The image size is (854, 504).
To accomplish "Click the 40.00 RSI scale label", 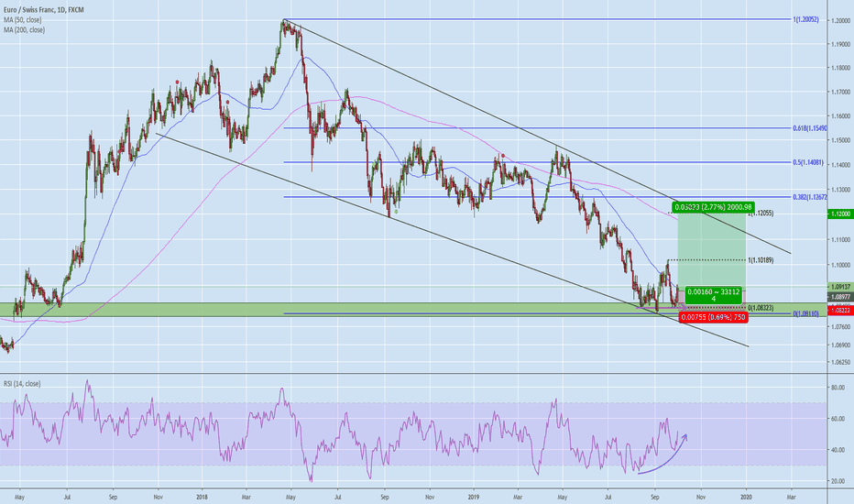I will [x=838, y=450].
